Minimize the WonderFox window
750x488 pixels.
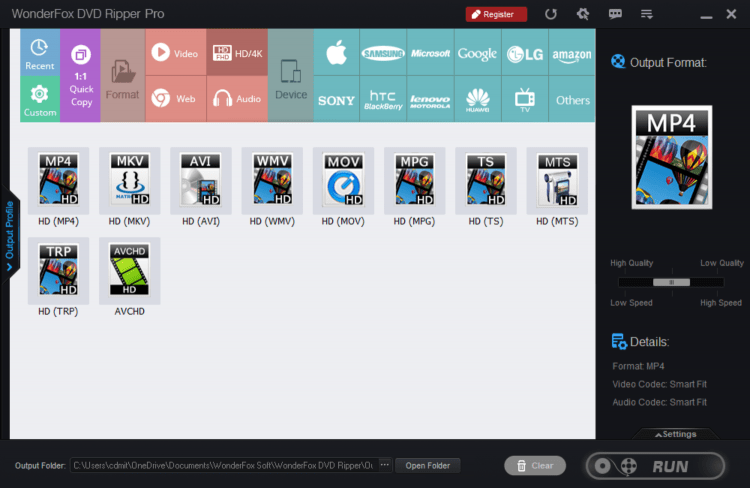(x=706, y=15)
